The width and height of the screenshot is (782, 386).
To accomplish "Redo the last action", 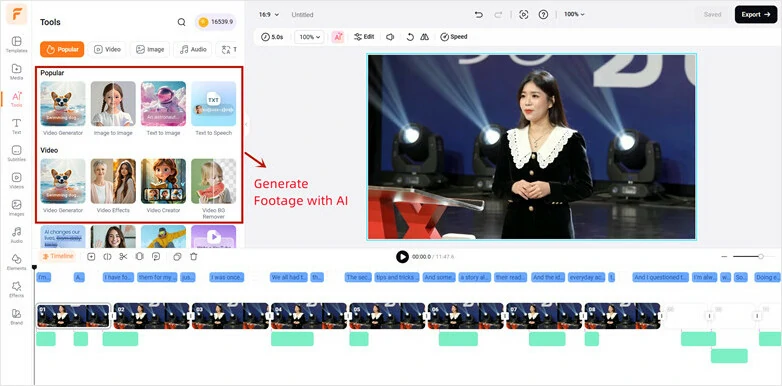I will pos(498,14).
